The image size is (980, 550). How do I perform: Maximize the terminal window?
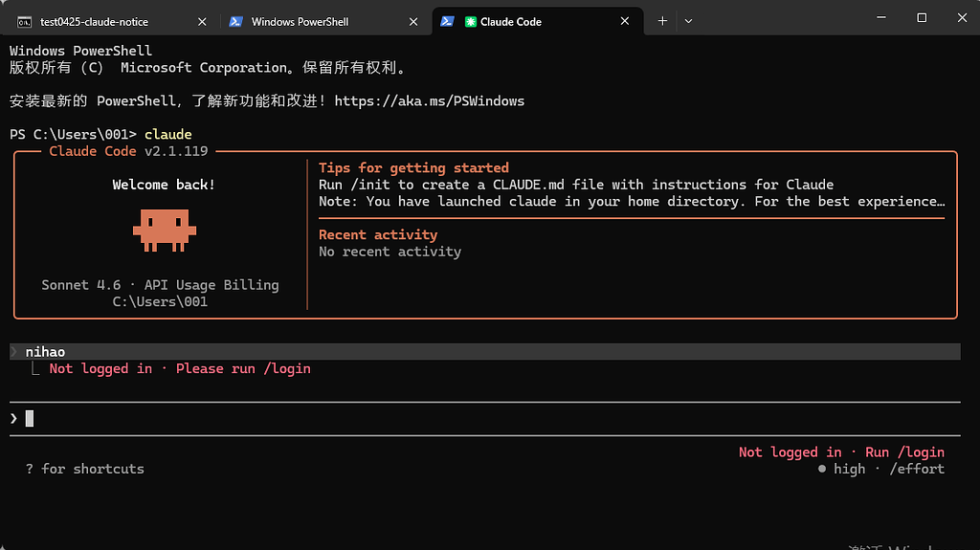coord(922,17)
